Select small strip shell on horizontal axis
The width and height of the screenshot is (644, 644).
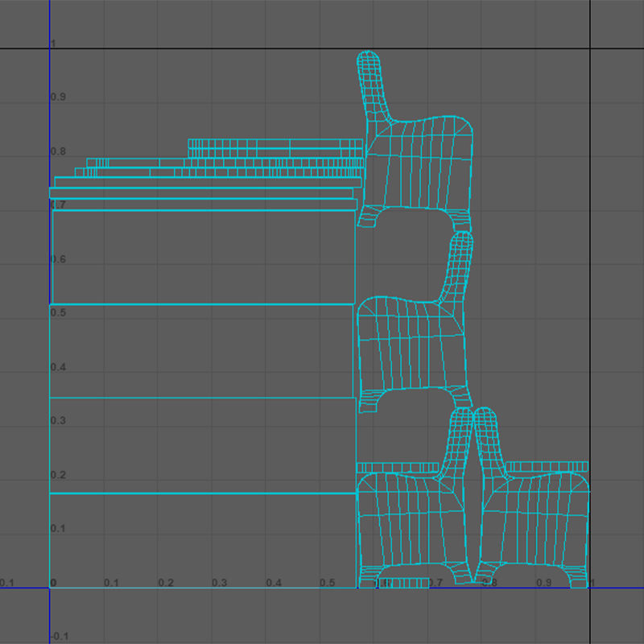pyautogui.click(x=404, y=583)
